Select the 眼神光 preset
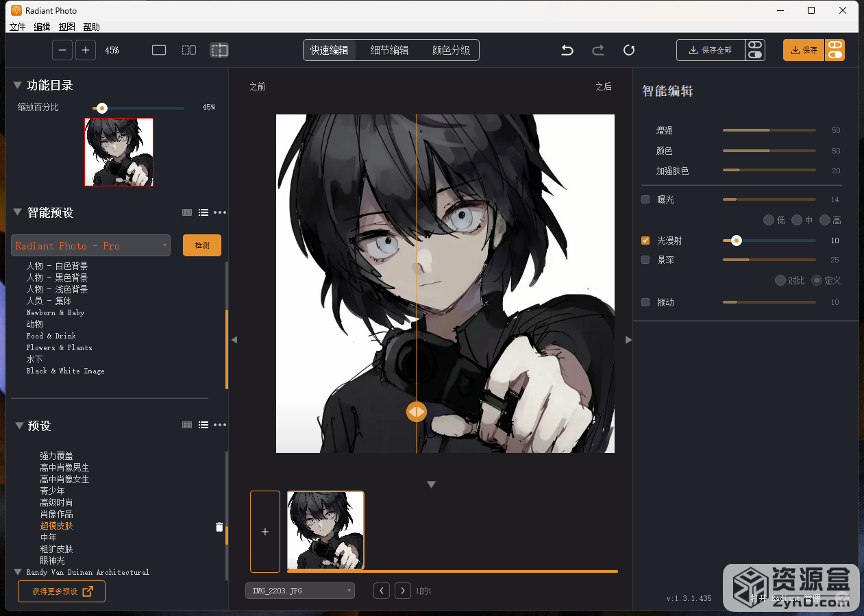864x616 pixels. pyautogui.click(x=53, y=560)
